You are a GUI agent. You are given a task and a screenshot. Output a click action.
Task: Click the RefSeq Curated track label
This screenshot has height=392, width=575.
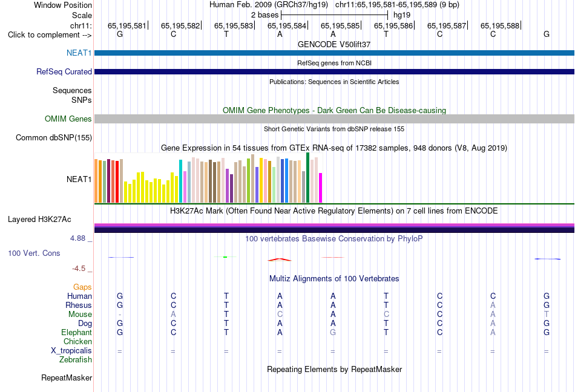pos(64,71)
